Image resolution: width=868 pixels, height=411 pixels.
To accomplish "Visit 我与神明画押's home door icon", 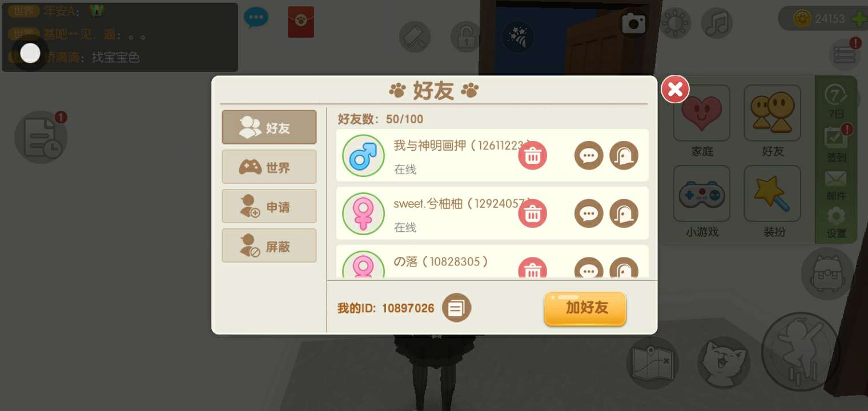I will tap(624, 155).
